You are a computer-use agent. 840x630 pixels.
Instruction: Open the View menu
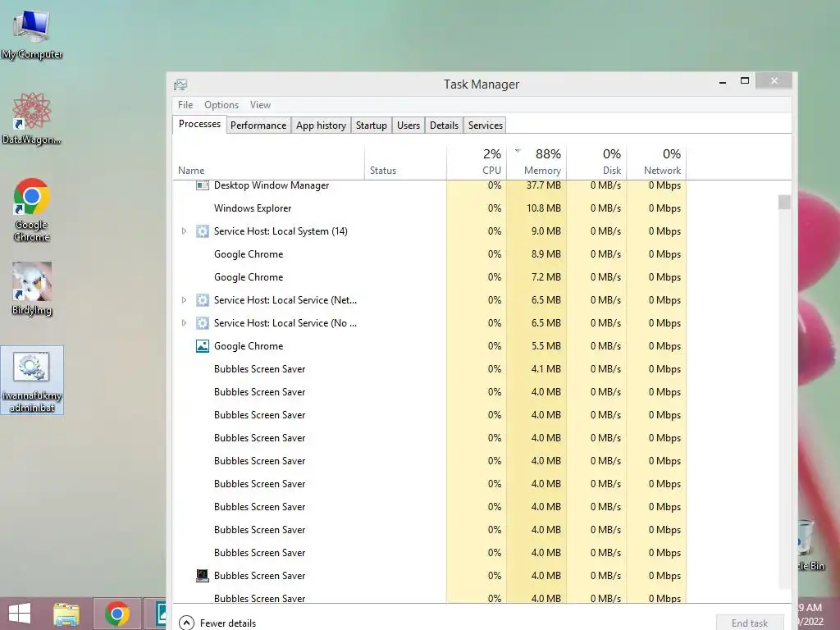pos(260,105)
